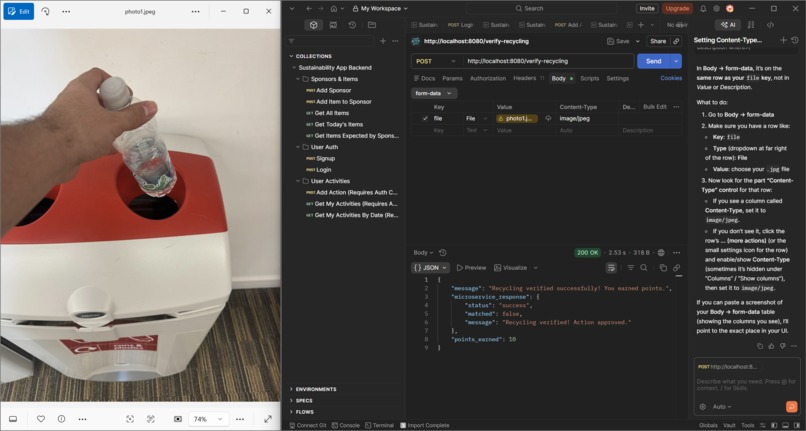Switch to the Scripts tab
This screenshot has width=806, height=431.
[590, 78]
